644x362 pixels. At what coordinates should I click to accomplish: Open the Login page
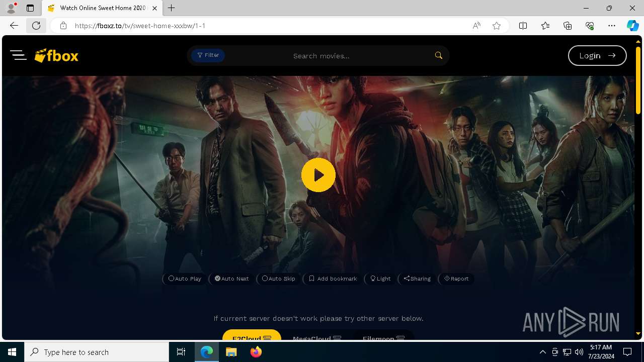597,56
